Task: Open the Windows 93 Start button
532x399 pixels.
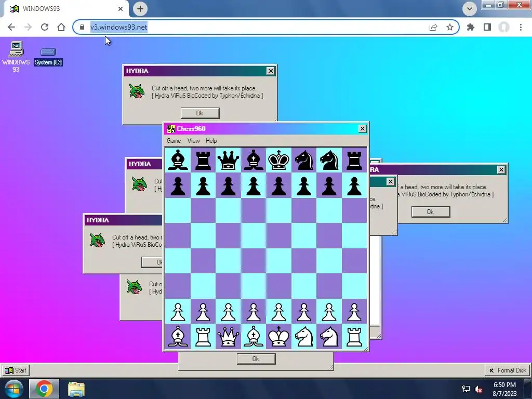Action: coord(16,370)
